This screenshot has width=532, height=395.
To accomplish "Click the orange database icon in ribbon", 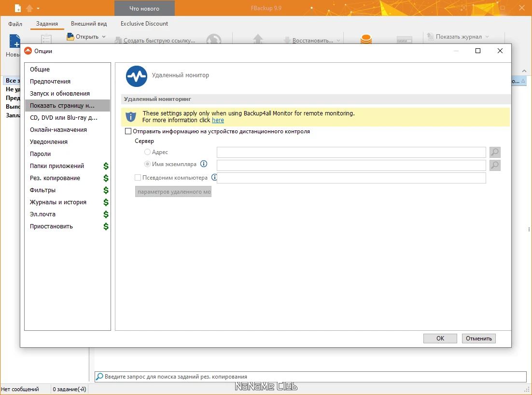I will point(366,40).
